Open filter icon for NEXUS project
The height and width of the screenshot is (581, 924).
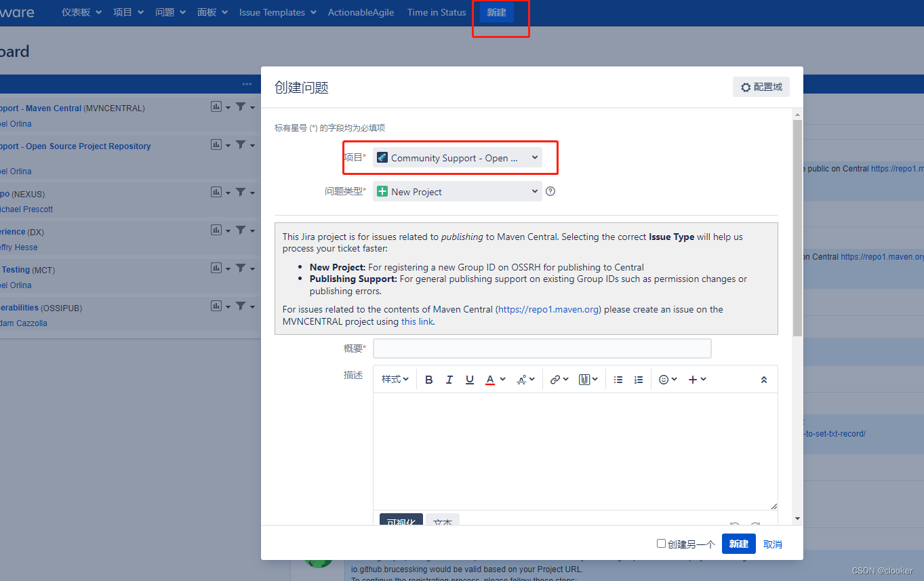[x=241, y=192]
